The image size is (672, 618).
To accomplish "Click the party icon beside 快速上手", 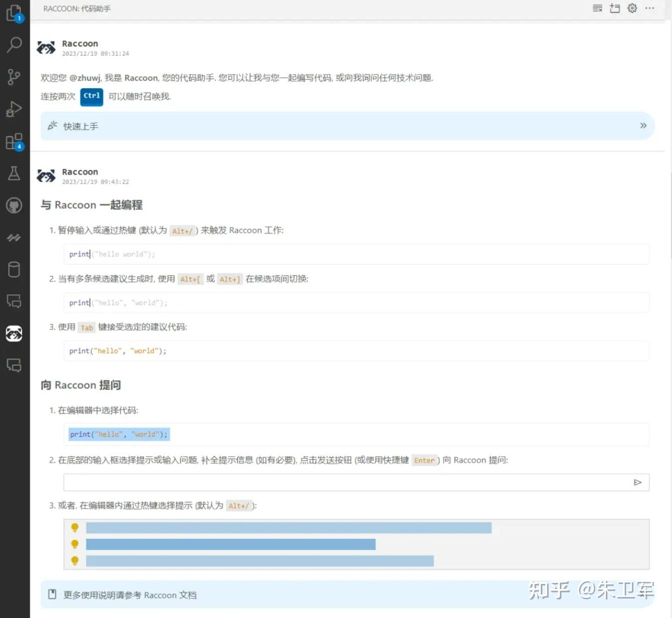I will tap(53, 126).
